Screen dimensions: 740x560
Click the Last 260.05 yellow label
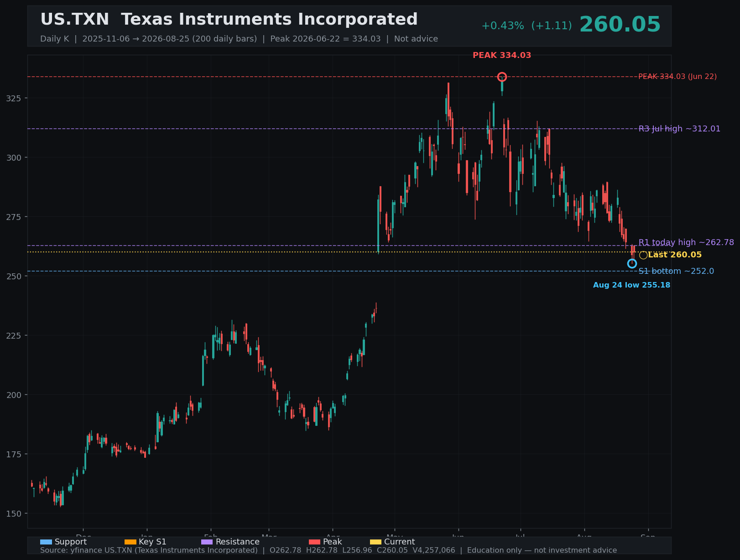point(675,255)
